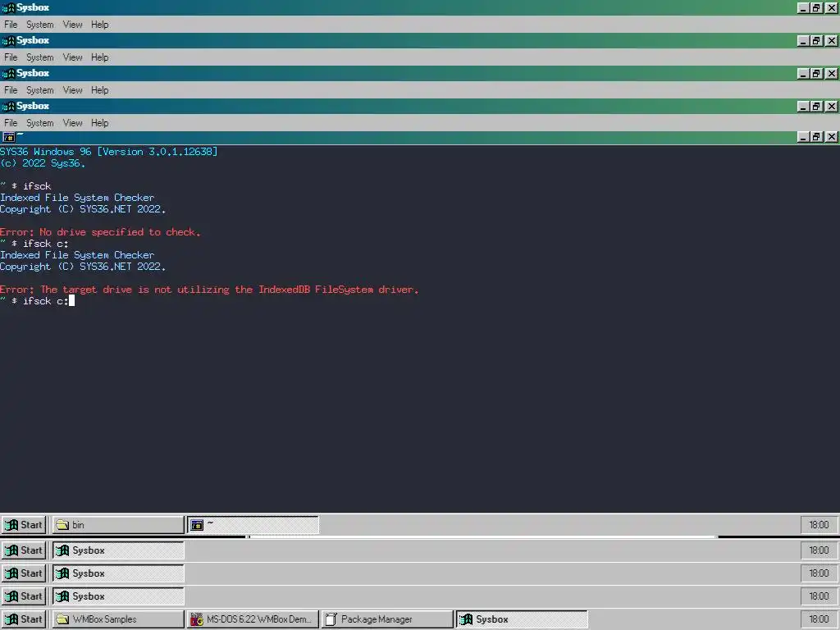Open Start menu beside the bin taskbar button
Viewport: 840px width, 630px height.
(x=24, y=525)
